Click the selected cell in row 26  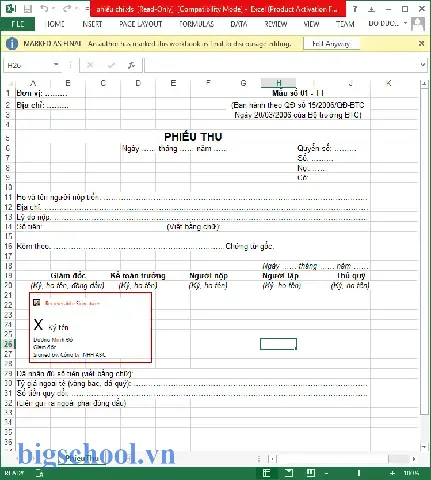click(x=278, y=344)
